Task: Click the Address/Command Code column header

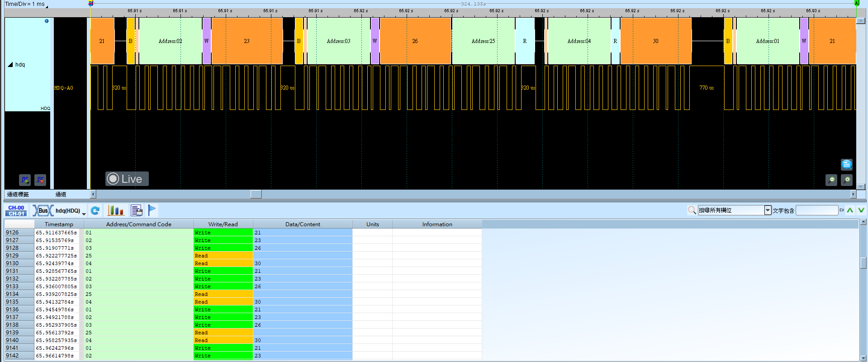Action: coord(138,224)
